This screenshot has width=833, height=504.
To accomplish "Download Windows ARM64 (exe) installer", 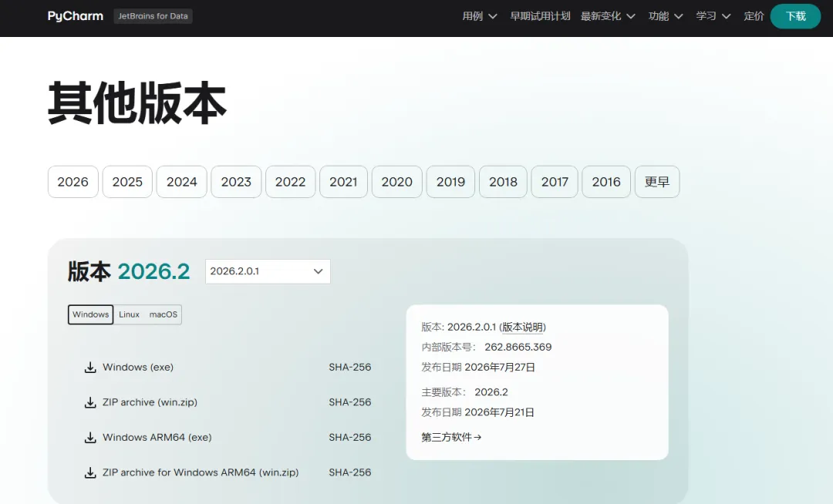I will [157, 437].
